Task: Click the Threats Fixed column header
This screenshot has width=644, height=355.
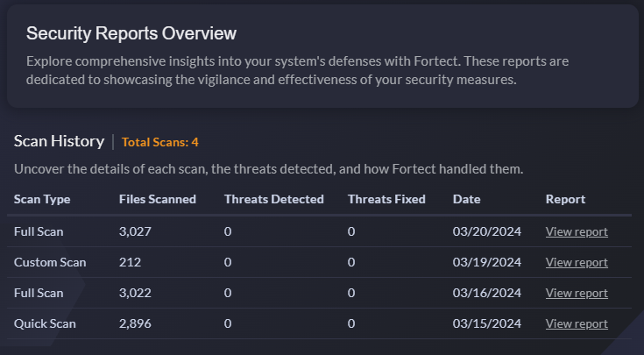Action: pos(386,199)
